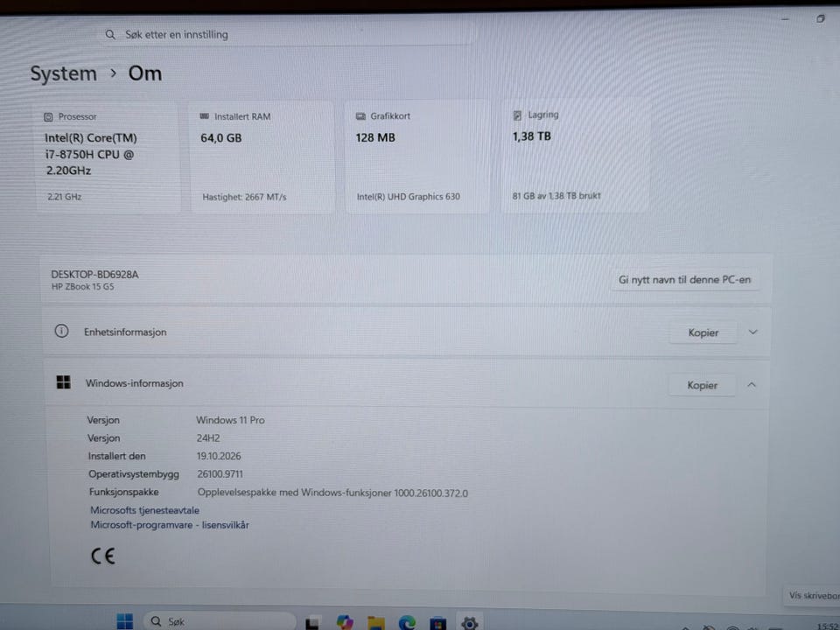Select the Grafikkort 128 MB card

pos(417,157)
